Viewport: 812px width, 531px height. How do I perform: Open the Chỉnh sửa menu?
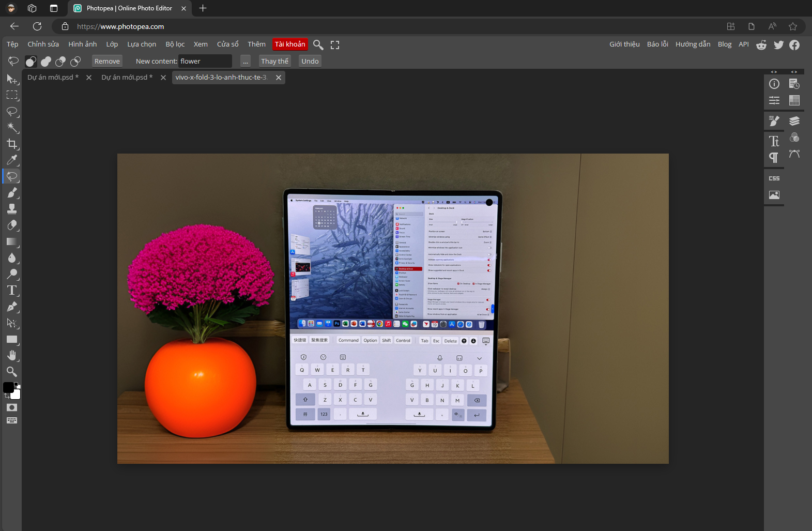click(43, 44)
